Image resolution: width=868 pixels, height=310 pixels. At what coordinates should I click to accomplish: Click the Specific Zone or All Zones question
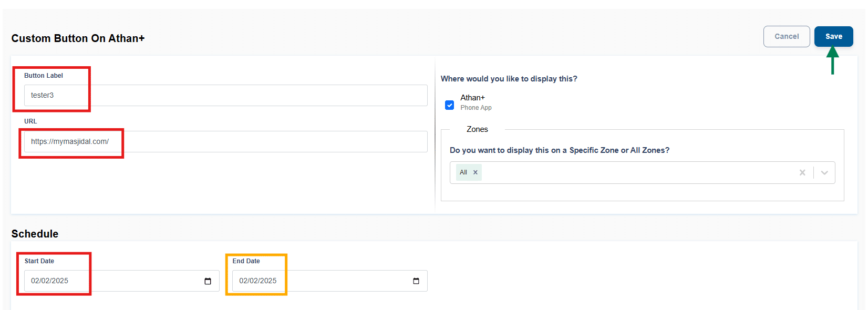[x=560, y=150]
